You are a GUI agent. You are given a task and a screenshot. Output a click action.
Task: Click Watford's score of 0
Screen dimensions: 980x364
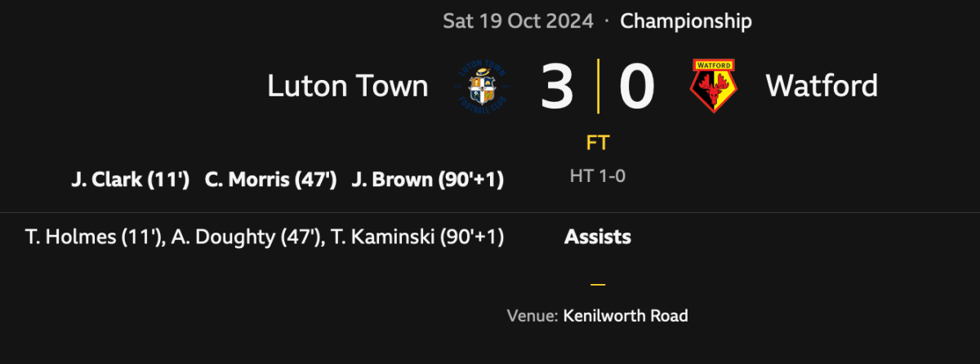tap(637, 87)
